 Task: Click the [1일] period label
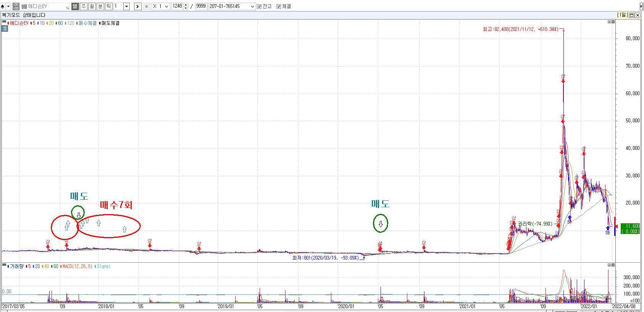point(622,15)
